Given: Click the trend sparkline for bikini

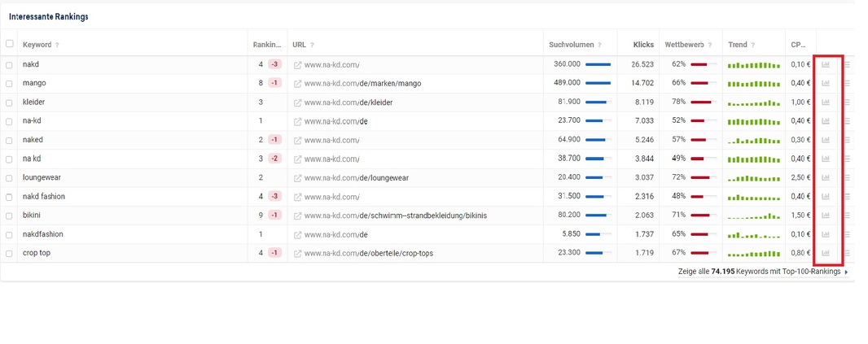Looking at the screenshot, I should point(753,217).
